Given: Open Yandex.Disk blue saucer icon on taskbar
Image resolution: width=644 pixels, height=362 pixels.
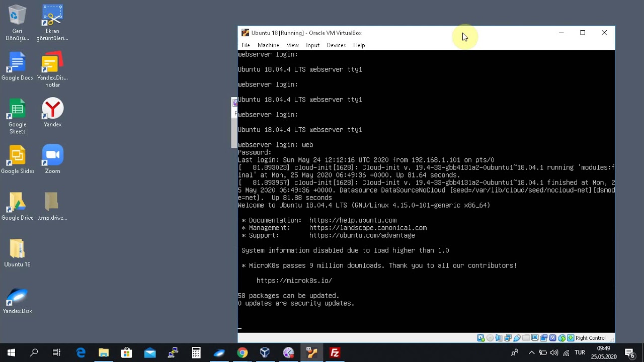Looking at the screenshot, I should [x=219, y=353].
